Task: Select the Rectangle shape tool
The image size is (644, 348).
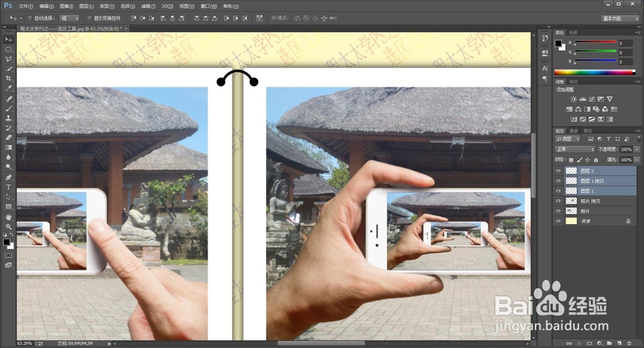Action: click(x=8, y=206)
